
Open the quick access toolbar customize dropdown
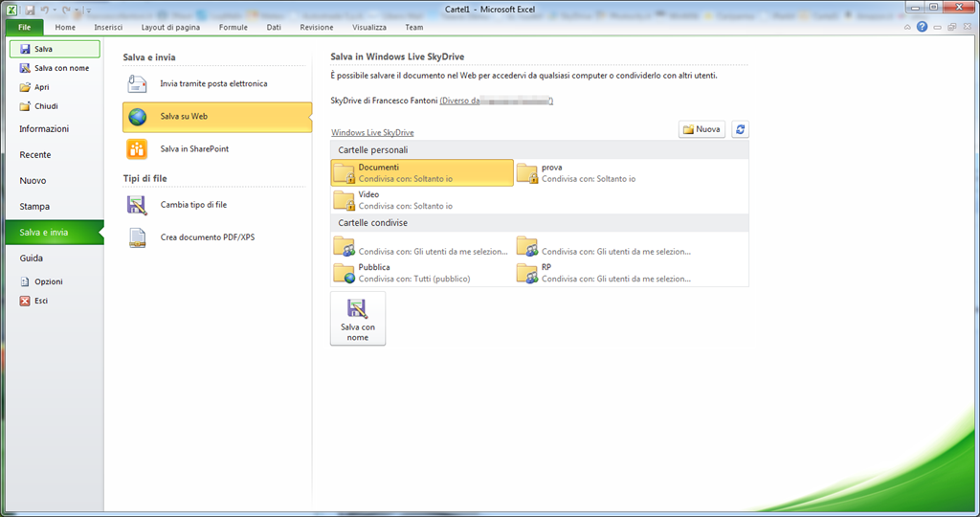pyautogui.click(x=88, y=11)
